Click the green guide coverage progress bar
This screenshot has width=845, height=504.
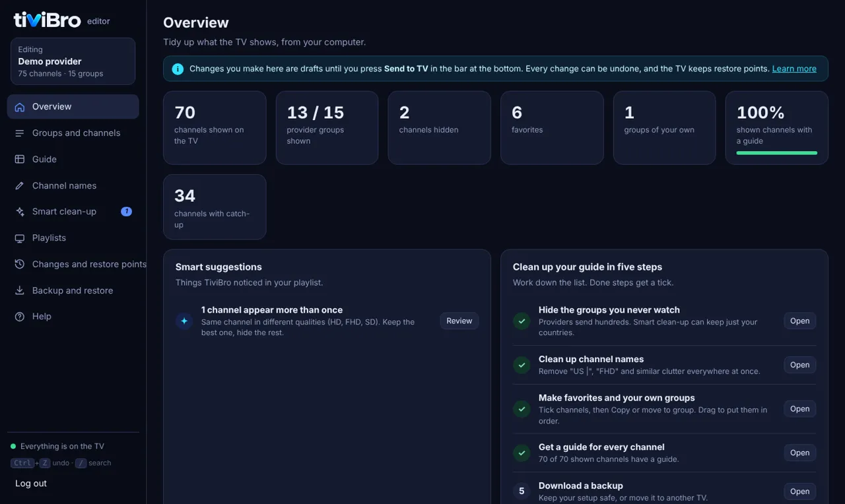click(777, 153)
